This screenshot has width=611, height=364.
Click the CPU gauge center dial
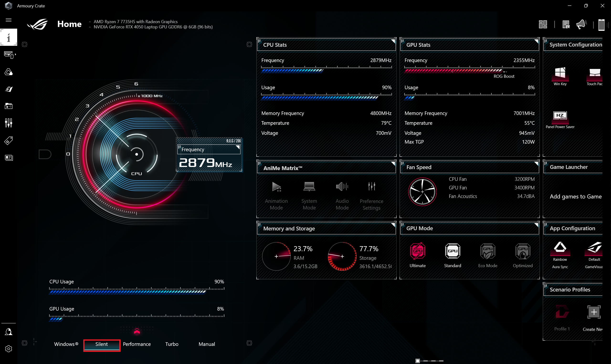(137, 154)
